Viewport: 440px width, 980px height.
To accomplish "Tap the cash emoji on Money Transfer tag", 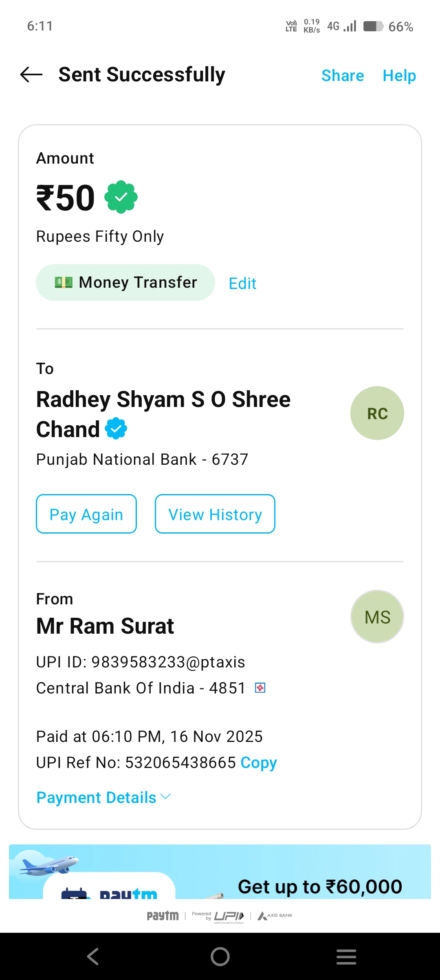I will tap(64, 282).
